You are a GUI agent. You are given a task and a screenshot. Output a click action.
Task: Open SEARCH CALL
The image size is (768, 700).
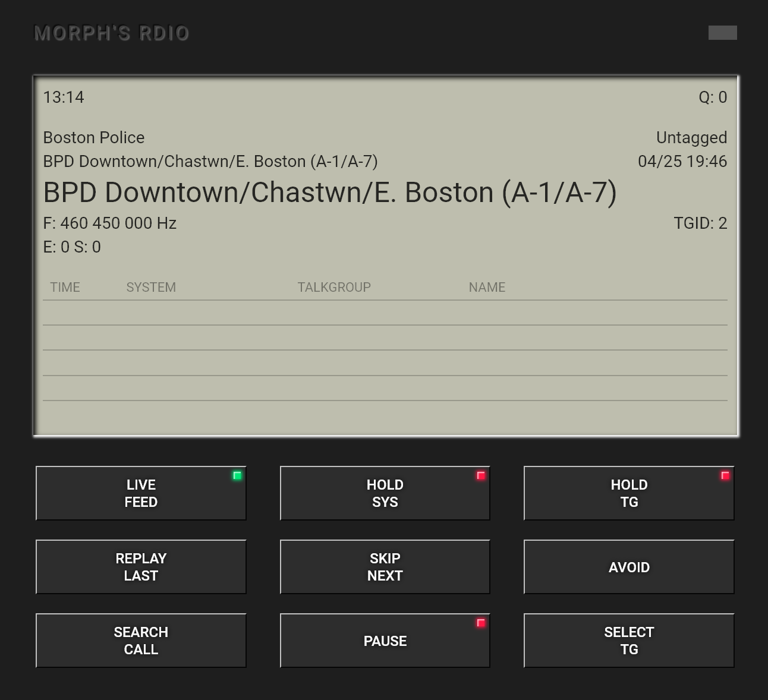coord(141,641)
